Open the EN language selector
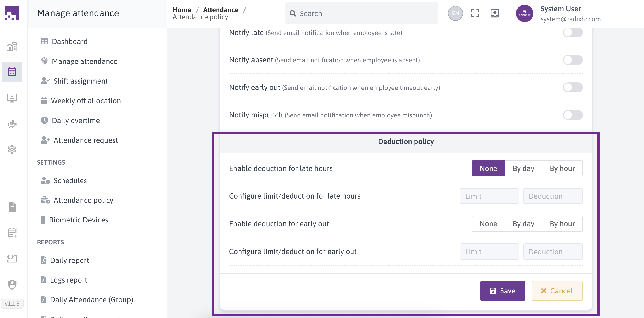644x318 pixels. point(455,14)
